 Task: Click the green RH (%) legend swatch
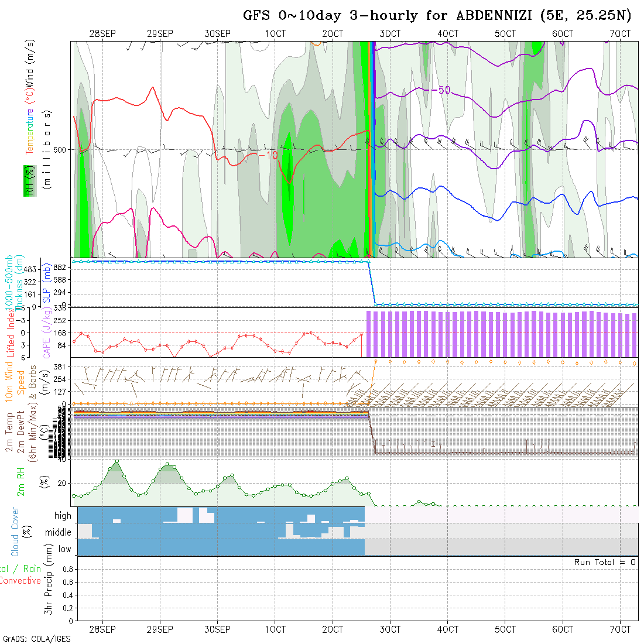click(28, 181)
